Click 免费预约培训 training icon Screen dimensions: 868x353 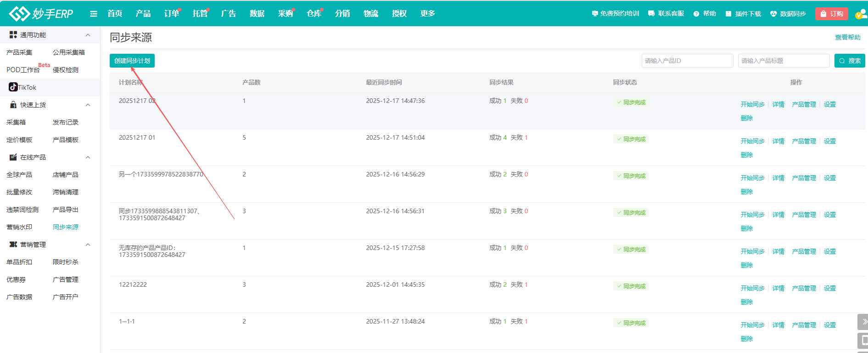tap(595, 14)
